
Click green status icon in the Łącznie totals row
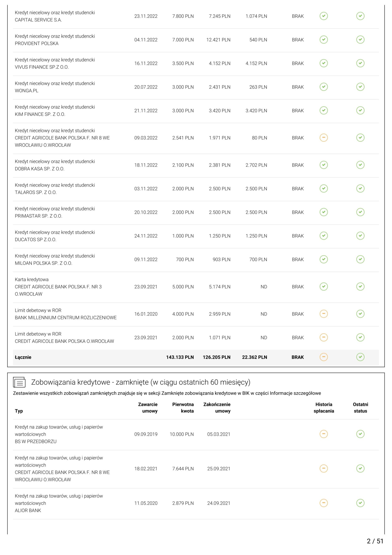(360, 357)
